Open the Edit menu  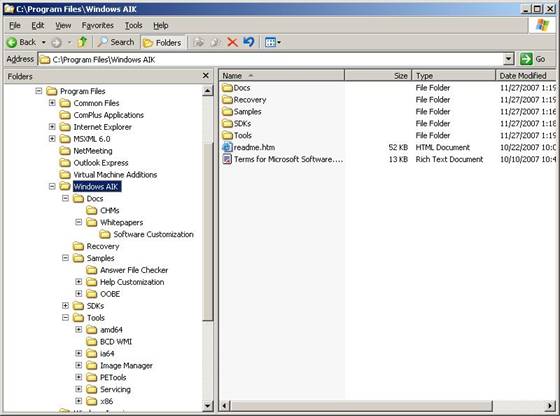(x=38, y=25)
